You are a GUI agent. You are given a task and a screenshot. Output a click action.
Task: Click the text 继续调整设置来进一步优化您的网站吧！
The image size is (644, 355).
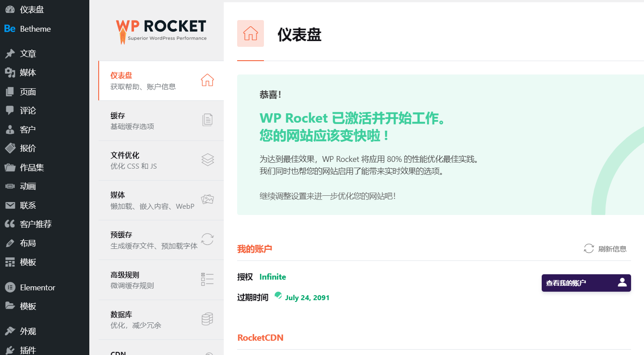tap(328, 196)
